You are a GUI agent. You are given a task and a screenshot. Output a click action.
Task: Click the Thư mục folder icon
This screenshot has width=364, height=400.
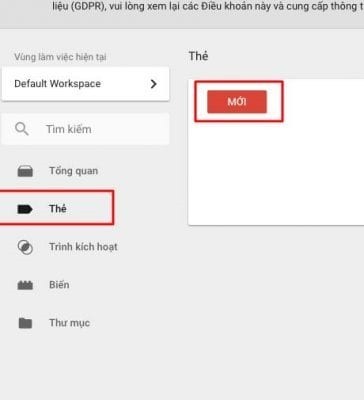[x=25, y=323]
